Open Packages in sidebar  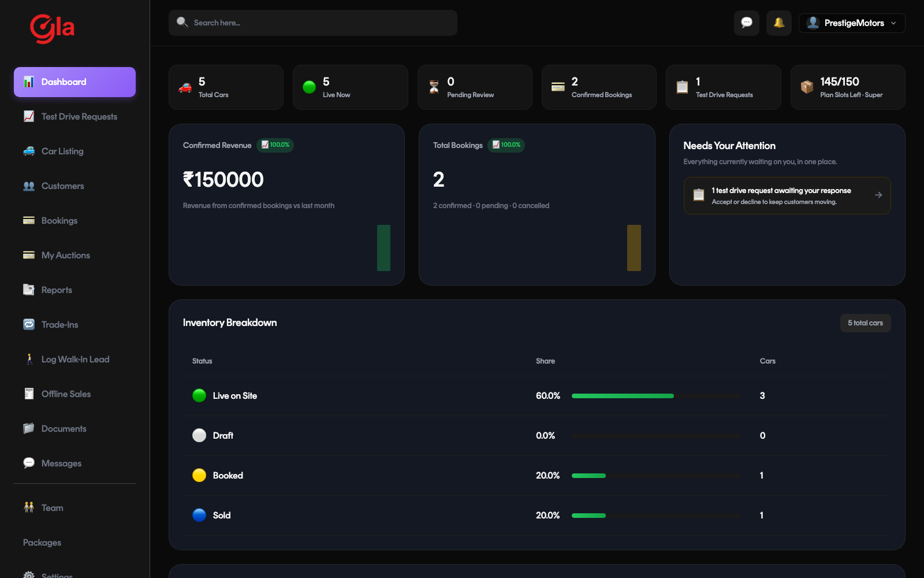[74, 543]
